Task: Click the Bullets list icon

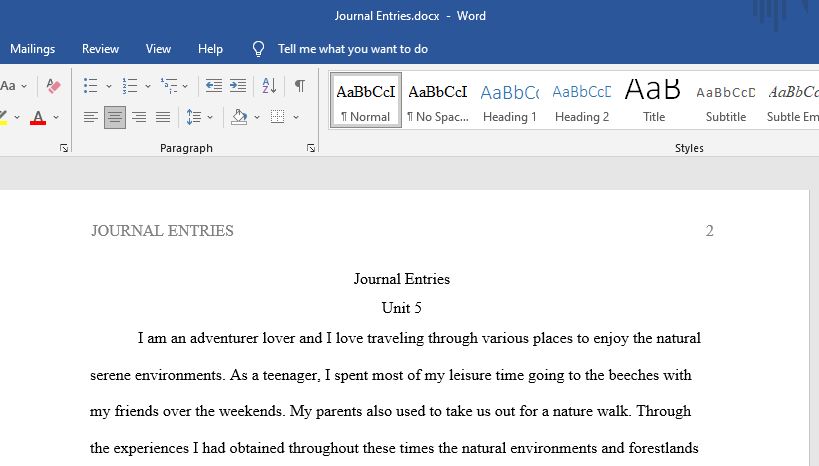Action: click(x=91, y=86)
